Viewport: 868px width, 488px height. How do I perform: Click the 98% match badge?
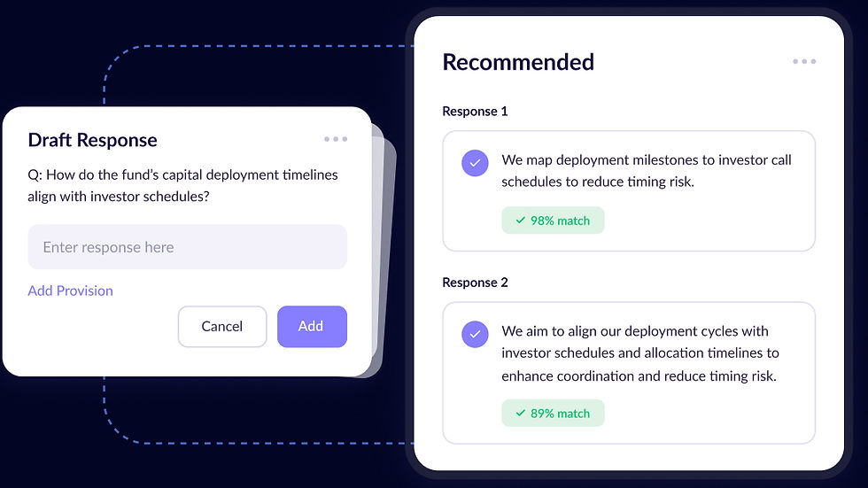pos(553,221)
